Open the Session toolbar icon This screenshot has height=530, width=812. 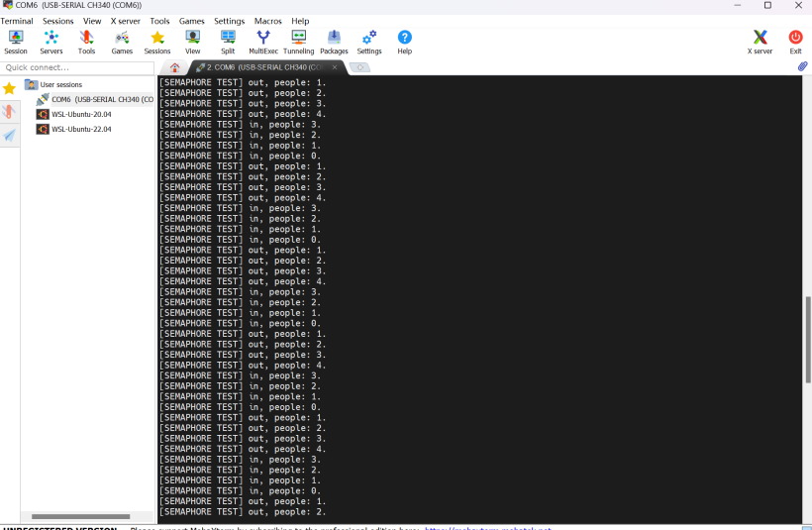[x=16, y=43]
